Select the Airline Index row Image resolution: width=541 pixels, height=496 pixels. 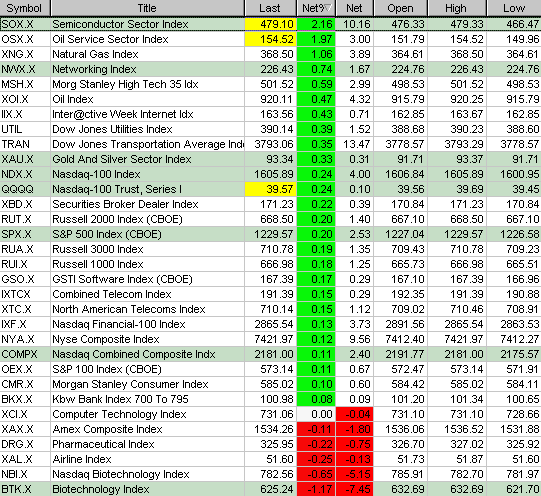[x=270, y=459]
